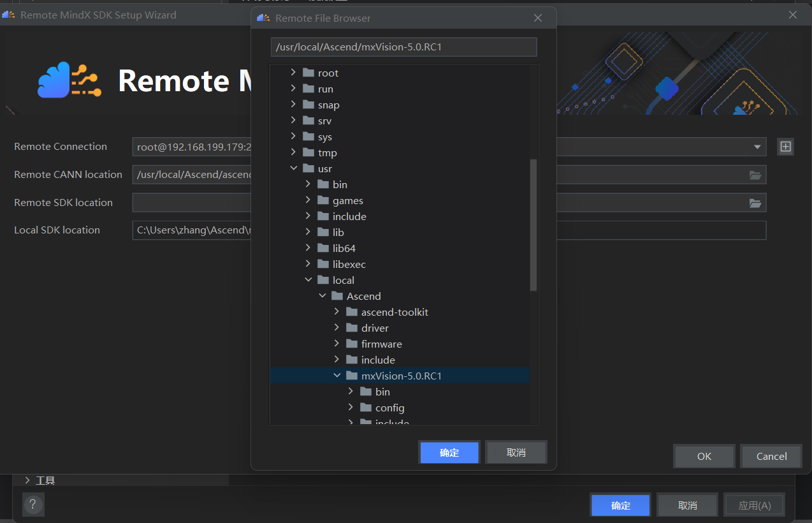
Task: Open help question mark icon
Action: (33, 505)
